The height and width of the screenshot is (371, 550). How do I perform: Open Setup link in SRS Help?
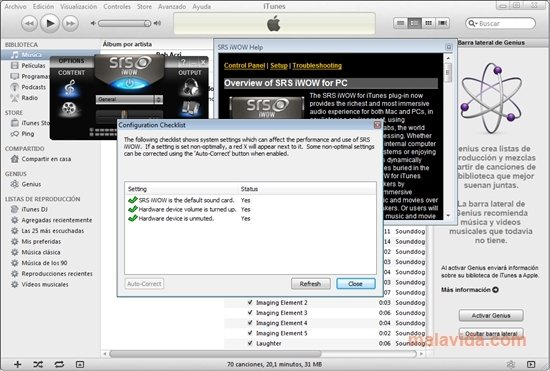[279, 66]
